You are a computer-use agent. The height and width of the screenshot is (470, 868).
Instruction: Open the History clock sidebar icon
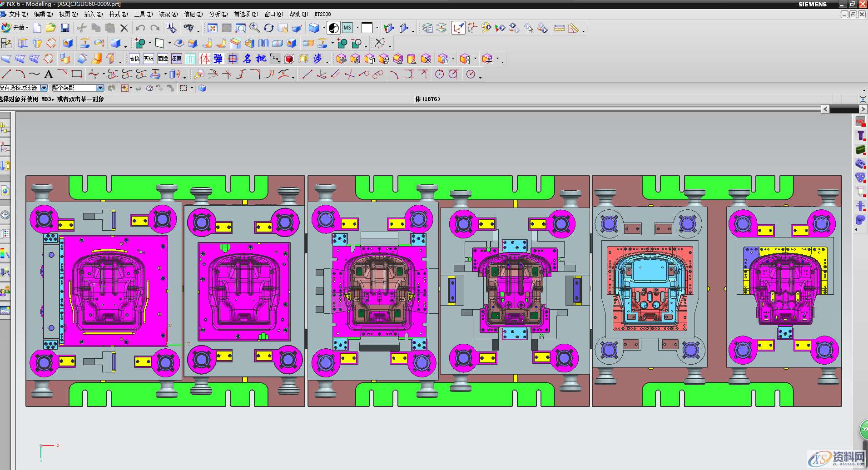click(x=5, y=215)
